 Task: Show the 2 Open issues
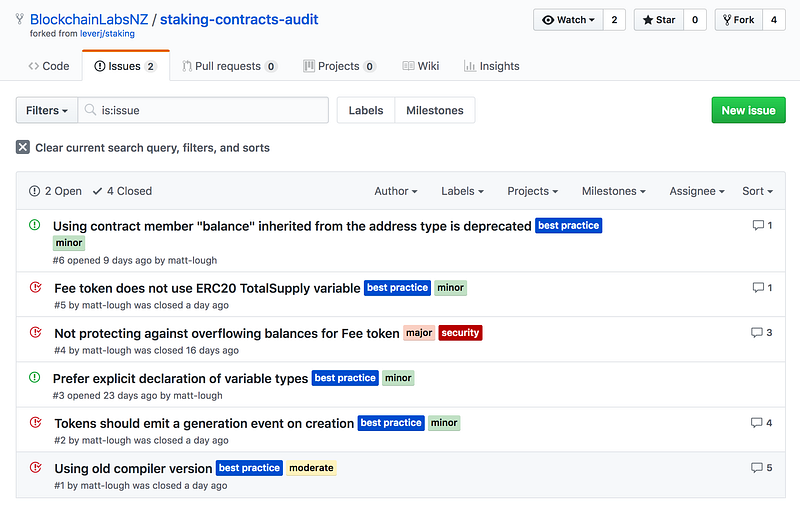[56, 191]
